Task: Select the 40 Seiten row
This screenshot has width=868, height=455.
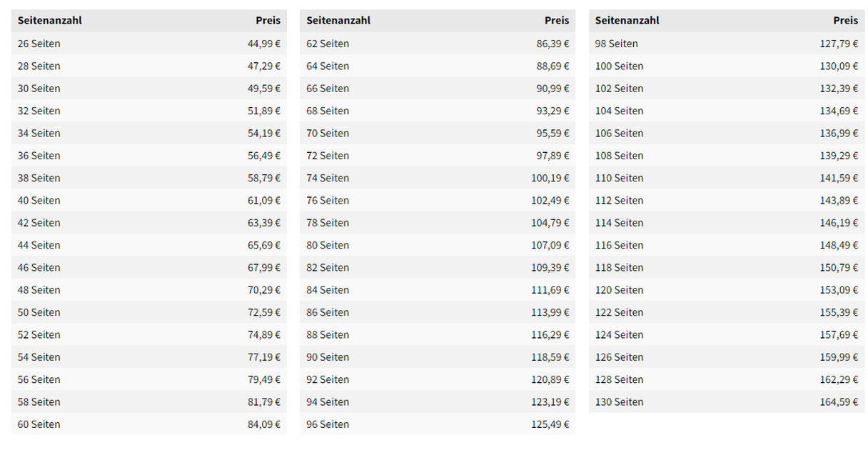Action: point(149,200)
